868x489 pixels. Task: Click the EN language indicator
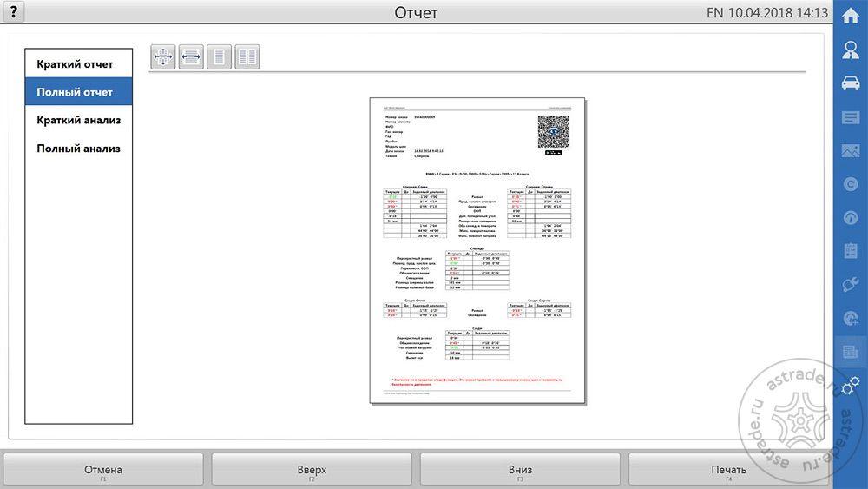tap(714, 13)
